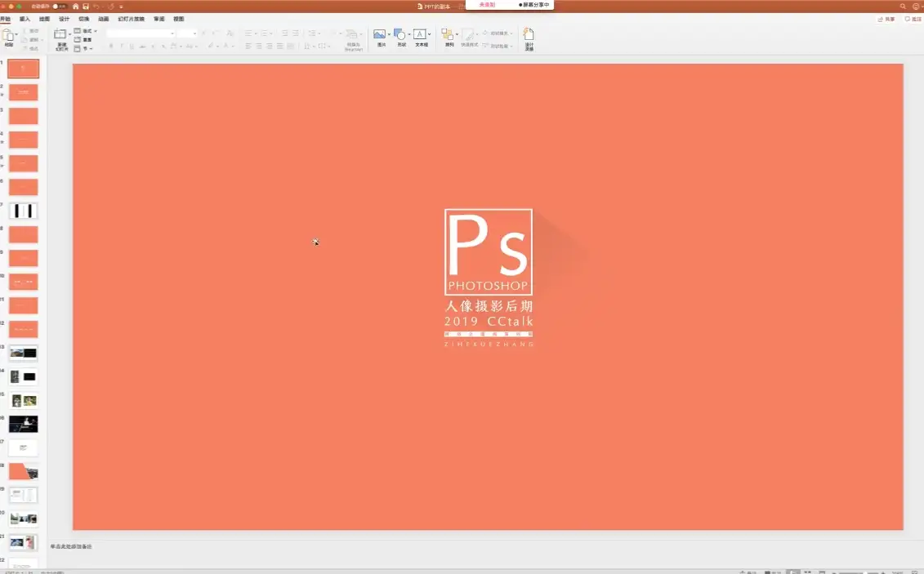Click the Text Box (文本框) icon

tap(421, 35)
